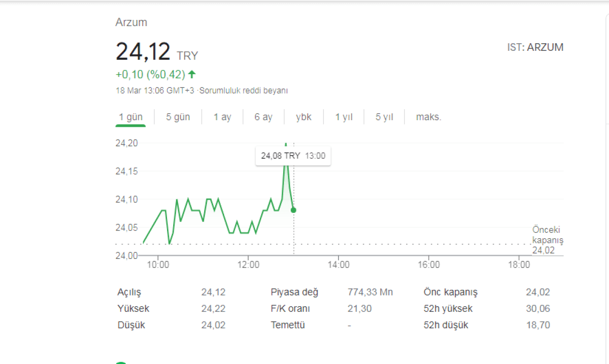Click the IST: ARZUM ticker label
This screenshot has height=364, width=609.
pos(535,47)
